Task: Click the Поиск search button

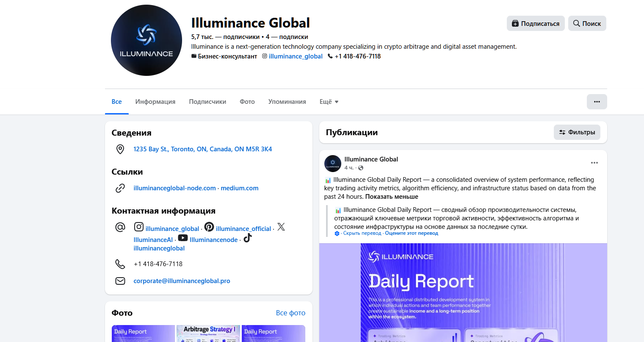Action: pyautogui.click(x=587, y=23)
